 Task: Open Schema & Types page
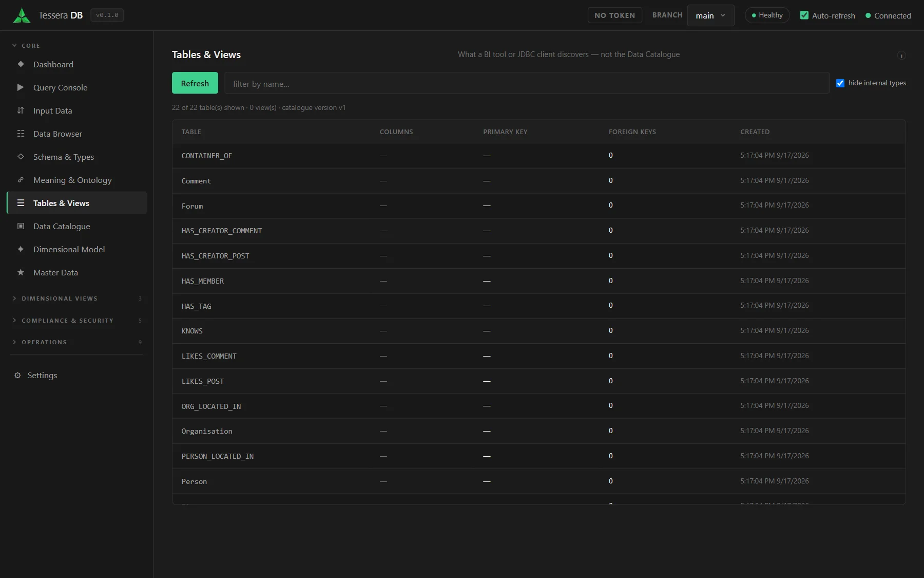(x=77, y=157)
